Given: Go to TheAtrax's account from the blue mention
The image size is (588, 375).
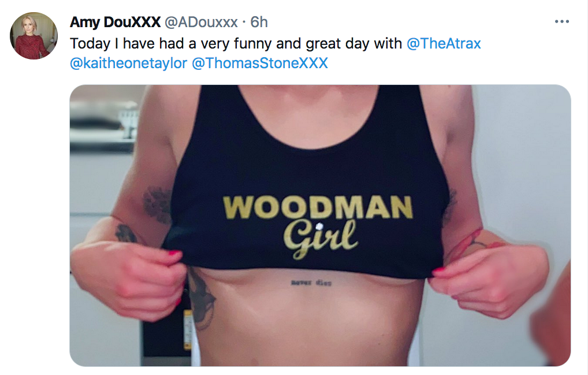Looking at the screenshot, I should 444,43.
